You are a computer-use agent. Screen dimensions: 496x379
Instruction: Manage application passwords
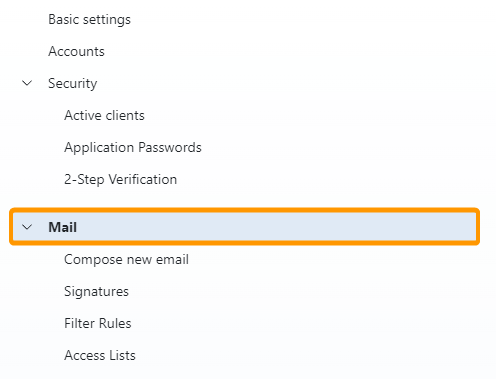coord(133,147)
